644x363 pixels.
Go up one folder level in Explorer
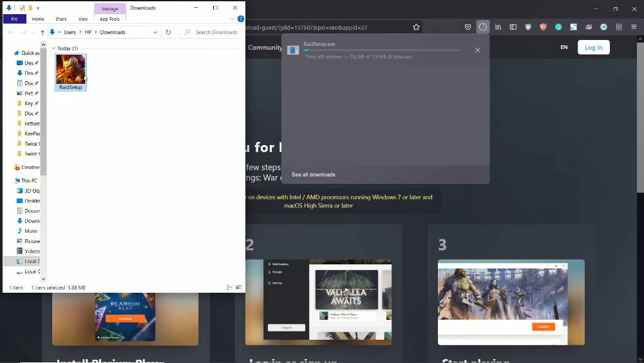[x=43, y=32]
